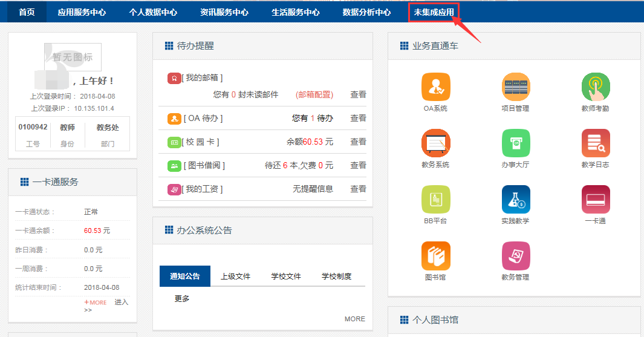The height and width of the screenshot is (337, 644).
Task: Open the 教师考勤 attendance icon
Action: (x=595, y=88)
